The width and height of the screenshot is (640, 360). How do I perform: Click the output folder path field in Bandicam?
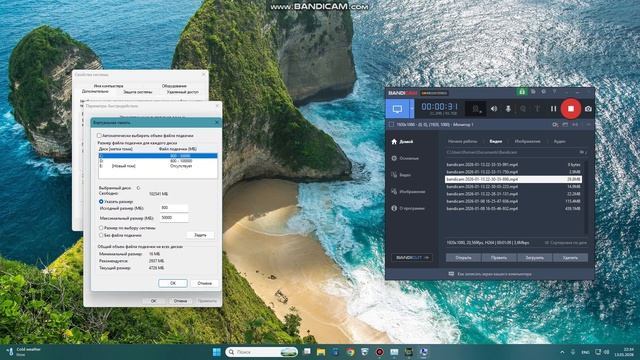point(511,153)
